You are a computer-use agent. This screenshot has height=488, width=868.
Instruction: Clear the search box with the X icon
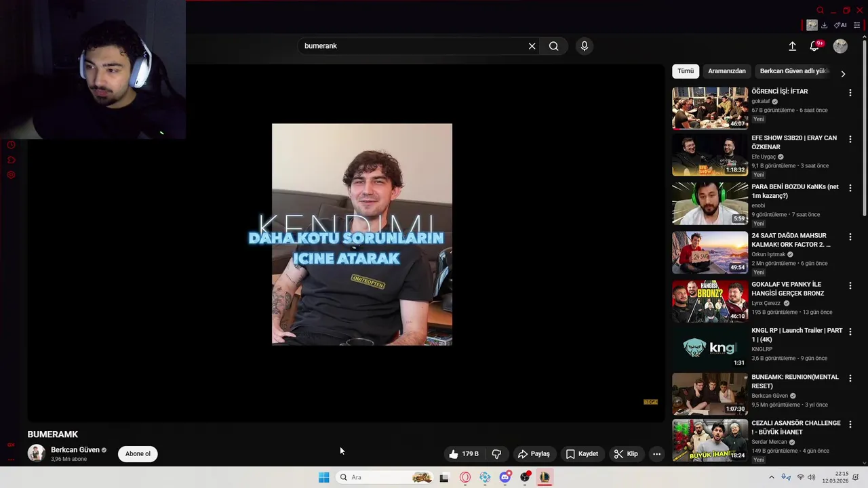click(532, 46)
